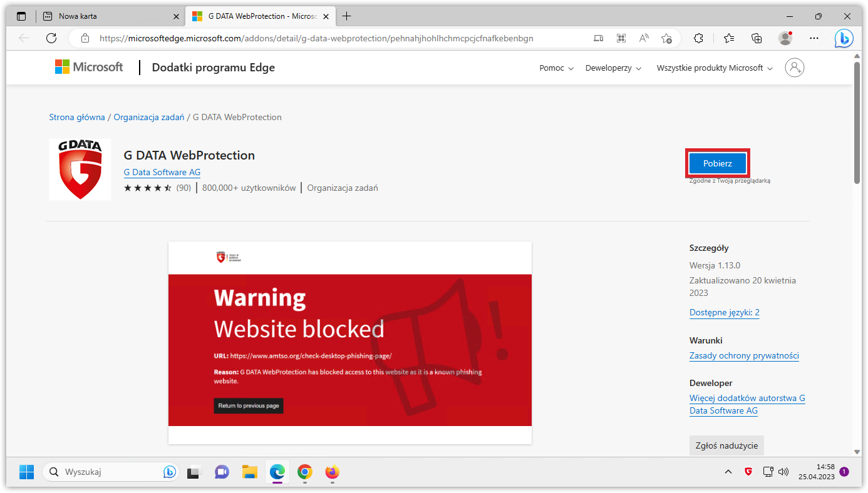Click the Edge icon on the taskbar
Image resolution: width=868 pixels, height=493 pixels.
pos(277,472)
